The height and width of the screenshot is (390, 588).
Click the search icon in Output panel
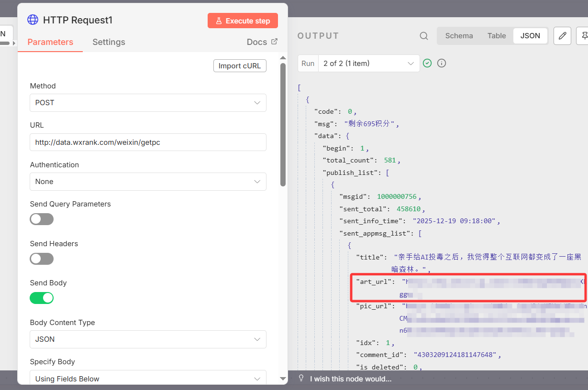[424, 36]
